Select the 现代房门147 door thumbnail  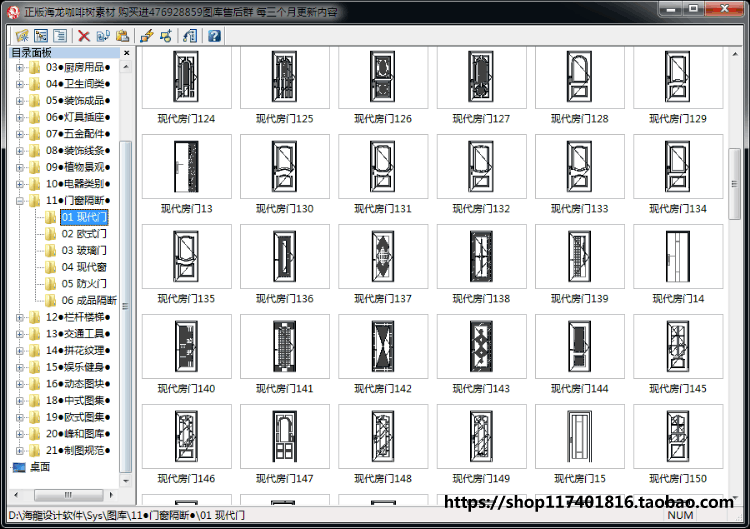point(285,436)
